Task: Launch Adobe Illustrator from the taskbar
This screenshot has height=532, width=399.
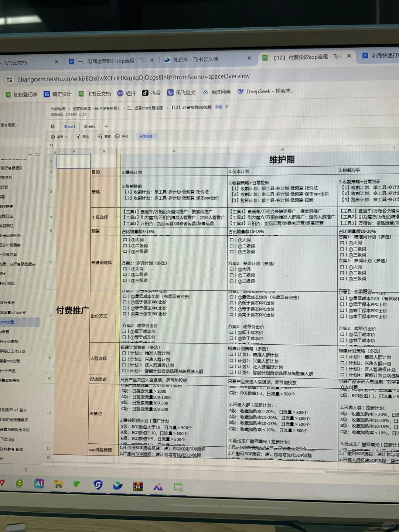Action: point(39,484)
